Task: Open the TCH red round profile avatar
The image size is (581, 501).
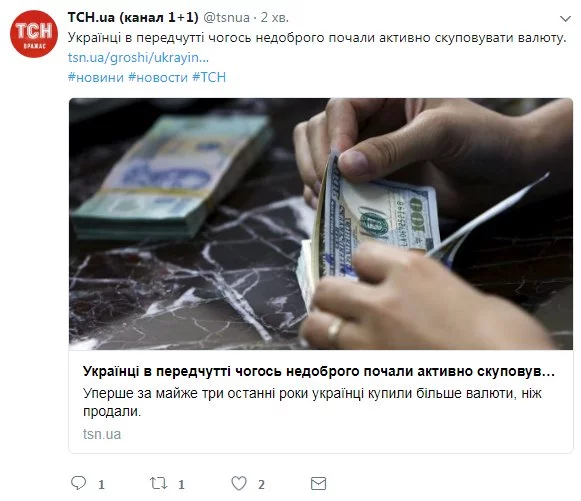Action: (34, 34)
